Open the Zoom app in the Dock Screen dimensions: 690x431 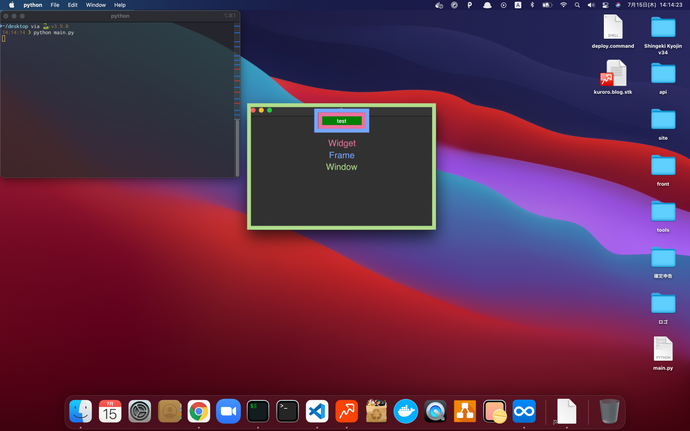coord(228,411)
